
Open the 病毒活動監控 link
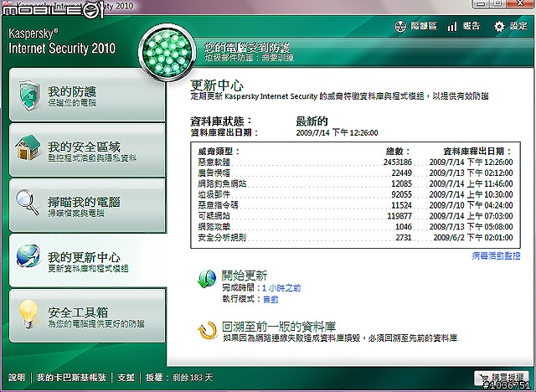point(496,255)
